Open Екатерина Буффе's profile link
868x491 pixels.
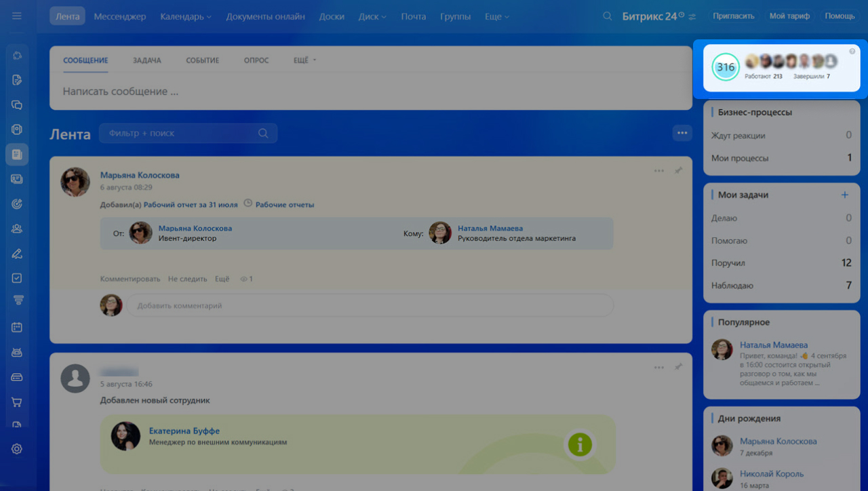(x=184, y=431)
